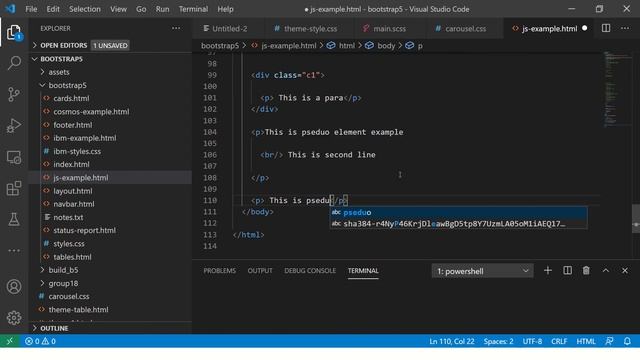Open the Edit menu
640x360 pixels.
click(x=53, y=9)
